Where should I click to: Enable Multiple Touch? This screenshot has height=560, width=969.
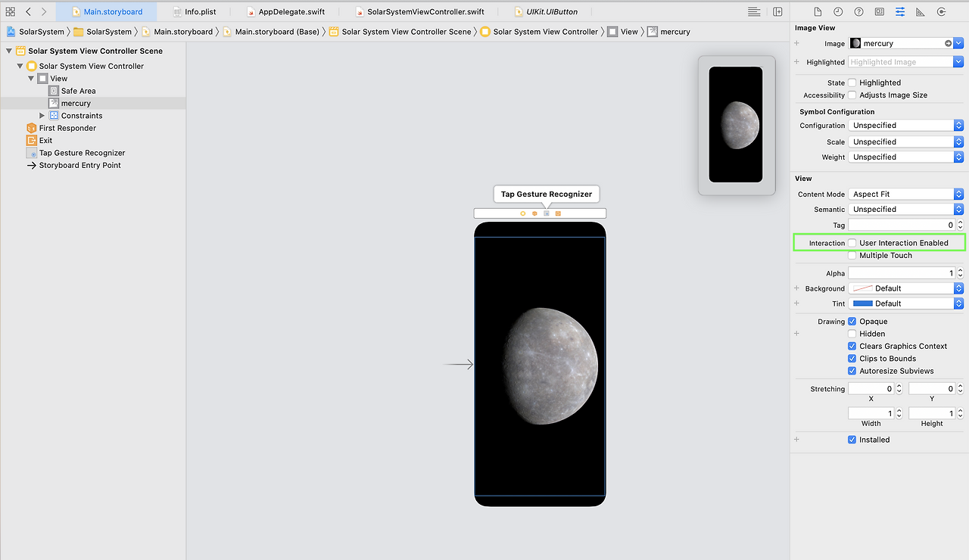852,256
